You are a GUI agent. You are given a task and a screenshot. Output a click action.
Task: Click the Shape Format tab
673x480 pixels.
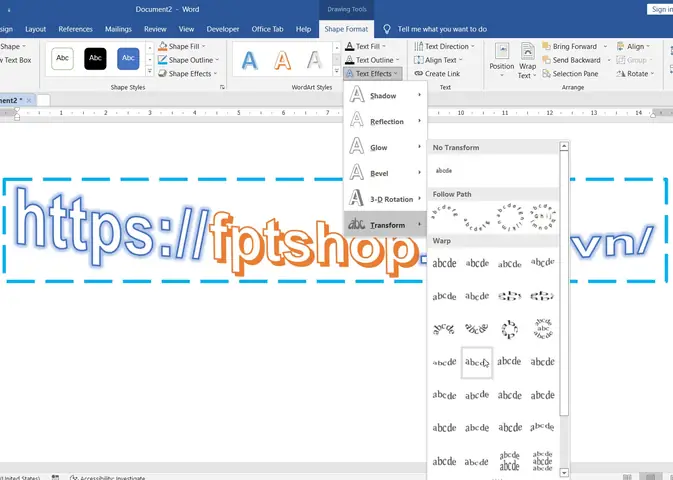pos(346,29)
